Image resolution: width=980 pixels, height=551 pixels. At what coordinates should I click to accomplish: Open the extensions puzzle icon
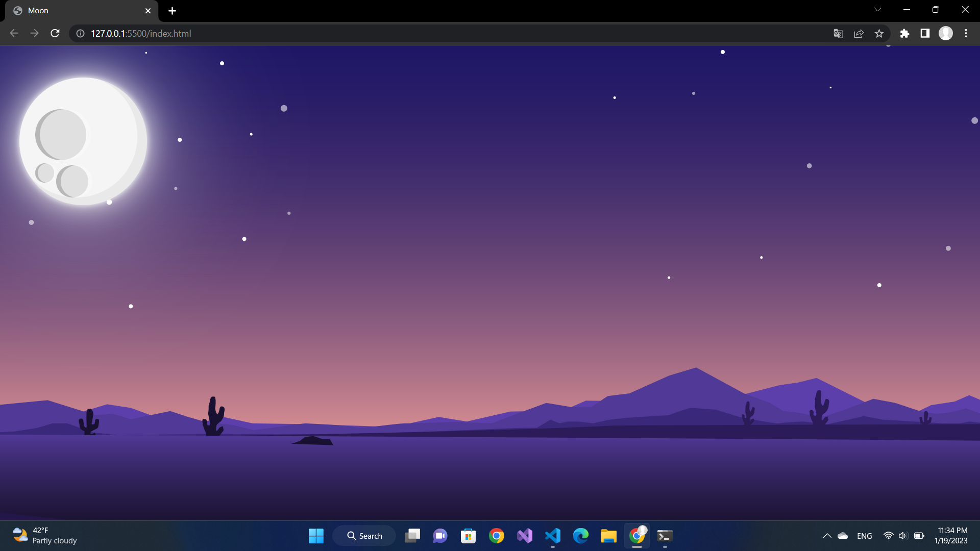tap(905, 33)
